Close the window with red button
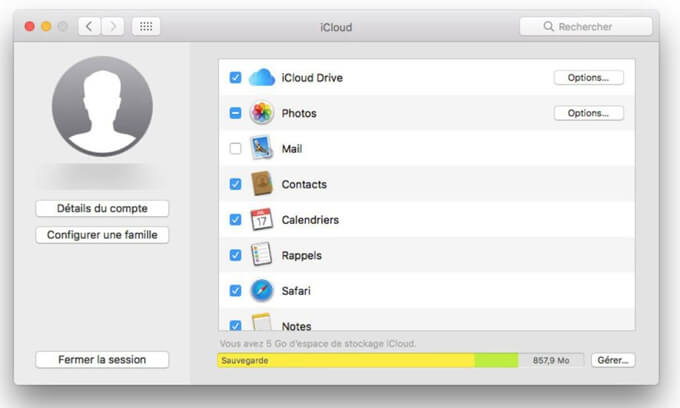 (29, 26)
